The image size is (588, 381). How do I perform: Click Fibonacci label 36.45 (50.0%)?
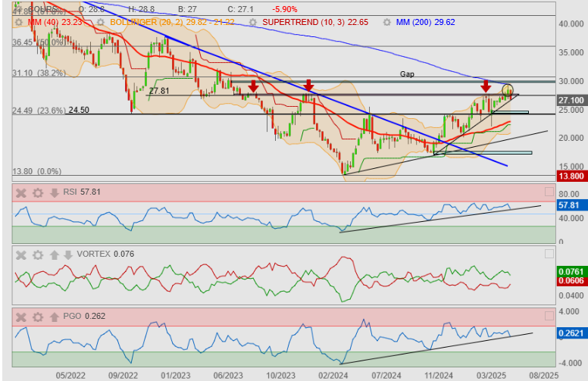(x=39, y=42)
